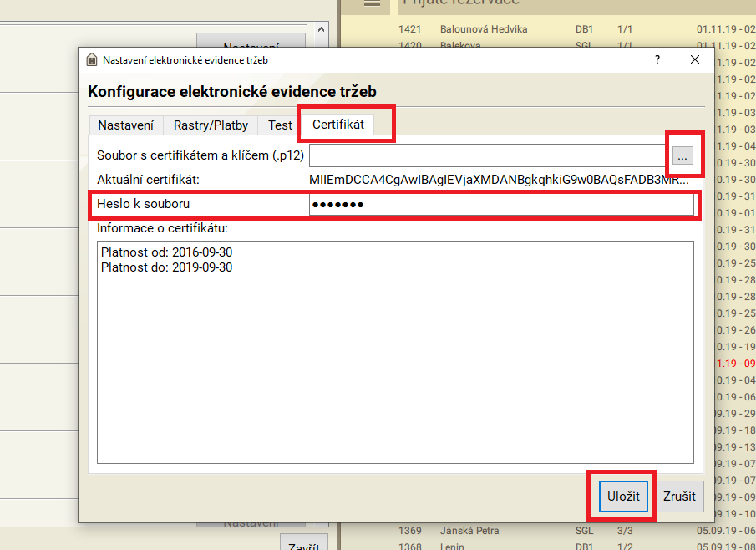Image resolution: width=756 pixels, height=550 pixels.
Task: Click the dialog's house icon in title bar
Action: coord(92,60)
